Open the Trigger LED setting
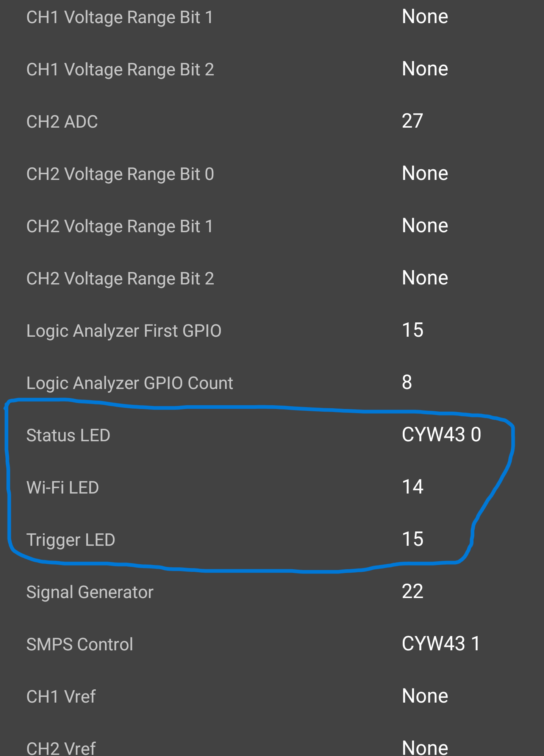Viewport: 544px width, 756px height. coord(272,540)
